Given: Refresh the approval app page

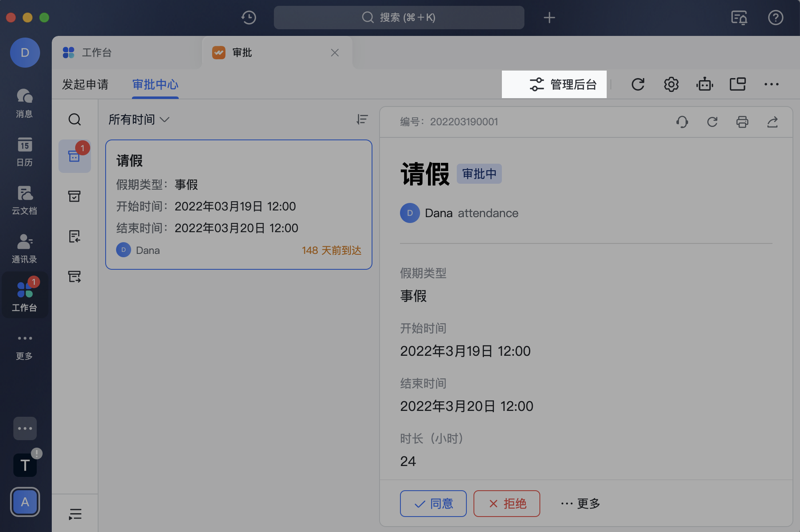Looking at the screenshot, I should click(638, 84).
